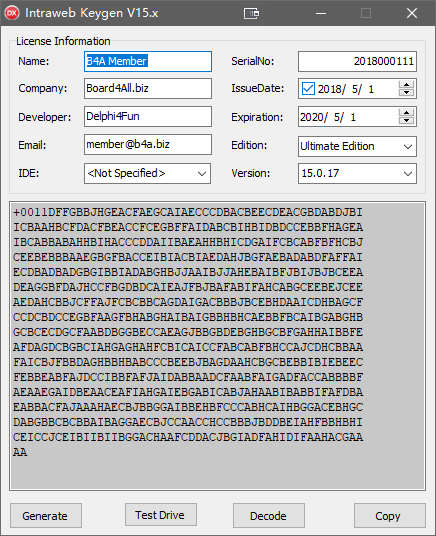436x536 pixels.
Task: Open the Edition dropdown list
Action: tap(357, 147)
